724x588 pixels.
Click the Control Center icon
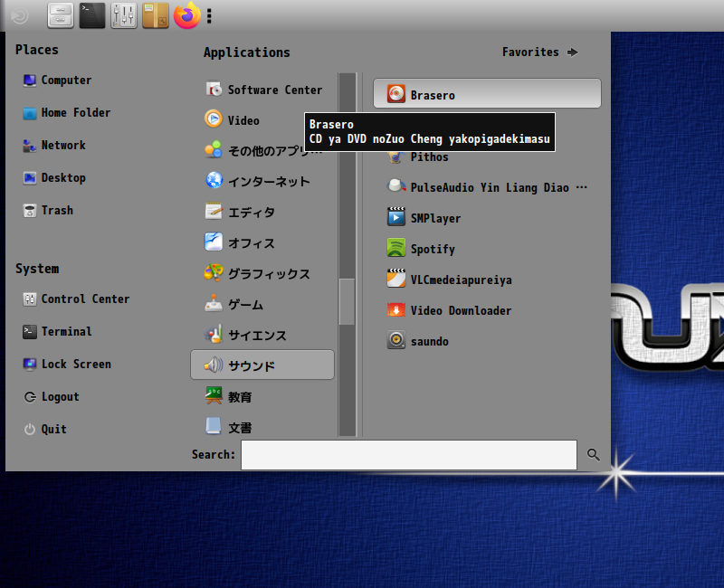[30, 299]
